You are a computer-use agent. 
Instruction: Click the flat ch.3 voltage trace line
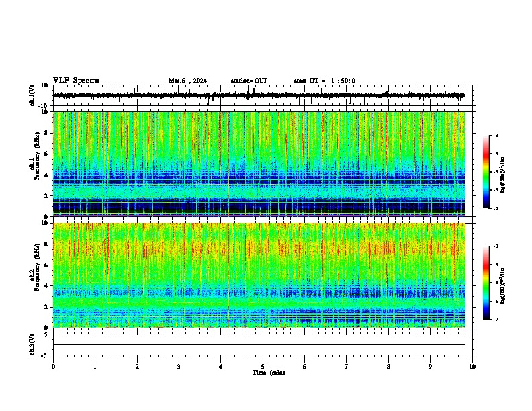point(259,345)
